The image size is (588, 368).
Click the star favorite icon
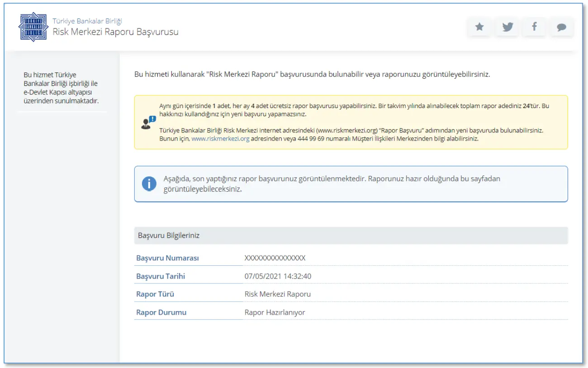pos(479,27)
